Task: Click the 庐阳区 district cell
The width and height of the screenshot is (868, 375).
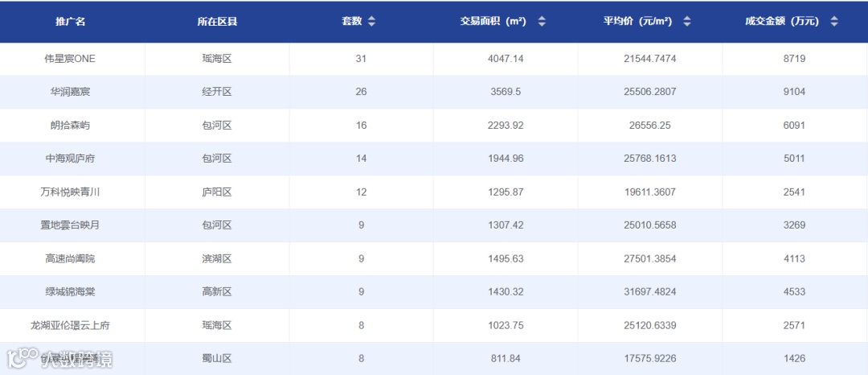Action: (217, 192)
